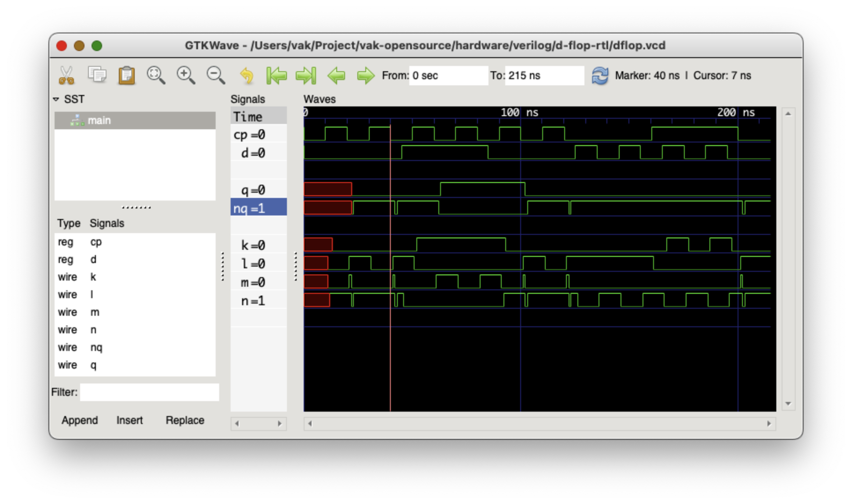Click inside the Filter input field

point(149,392)
